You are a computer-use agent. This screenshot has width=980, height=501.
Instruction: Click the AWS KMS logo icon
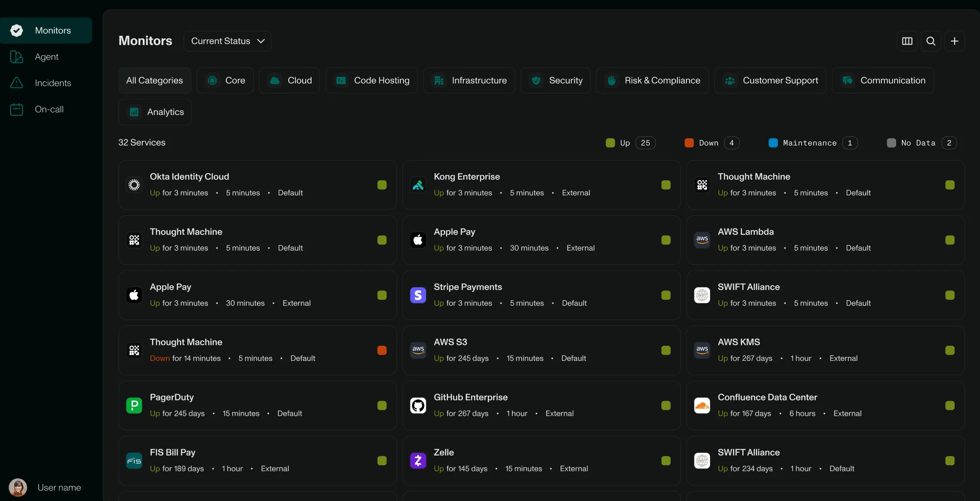click(x=702, y=350)
